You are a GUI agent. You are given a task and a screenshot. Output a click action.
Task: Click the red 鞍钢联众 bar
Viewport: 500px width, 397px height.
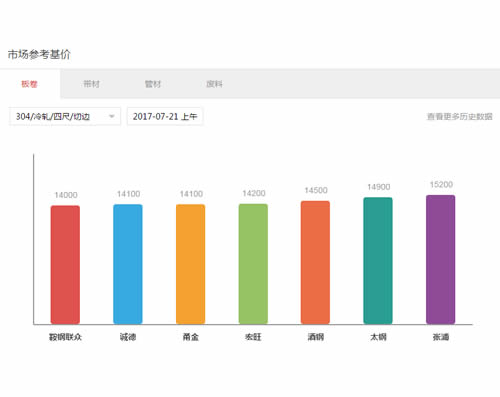(x=65, y=265)
